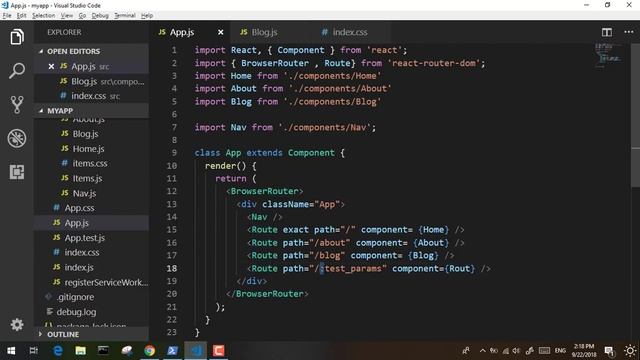Select App.js in the MYAPP file tree
Screen dimensions: 640x360
(x=91, y=223)
